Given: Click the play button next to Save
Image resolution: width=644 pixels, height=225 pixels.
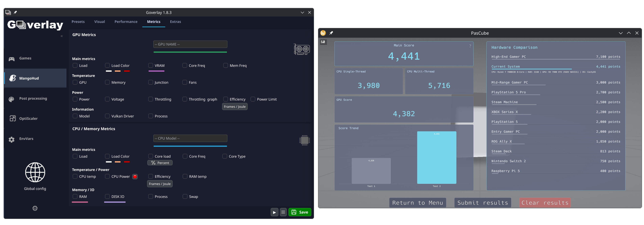Looking at the screenshot, I should coord(274,212).
